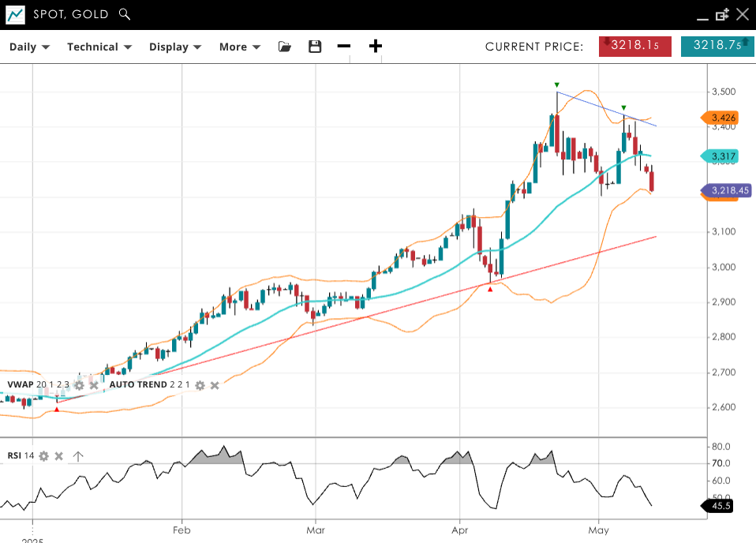Remove the RSI indicator
The height and width of the screenshot is (543, 756).
pyautogui.click(x=59, y=456)
